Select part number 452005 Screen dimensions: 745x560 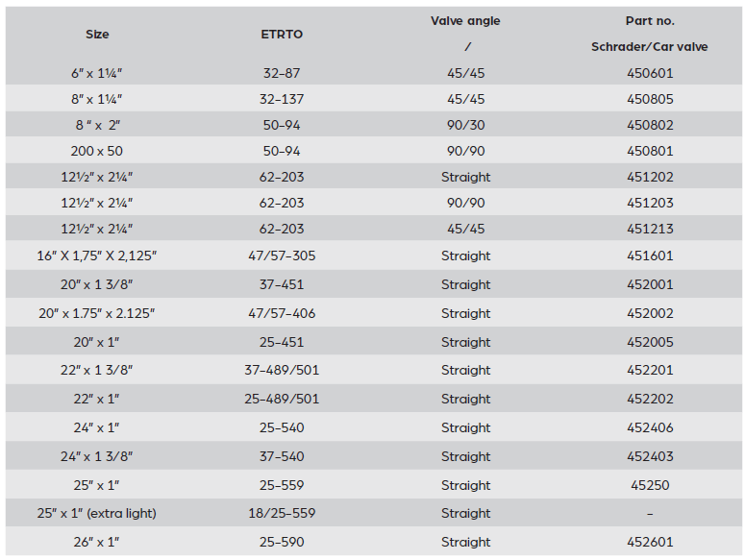tap(650, 342)
